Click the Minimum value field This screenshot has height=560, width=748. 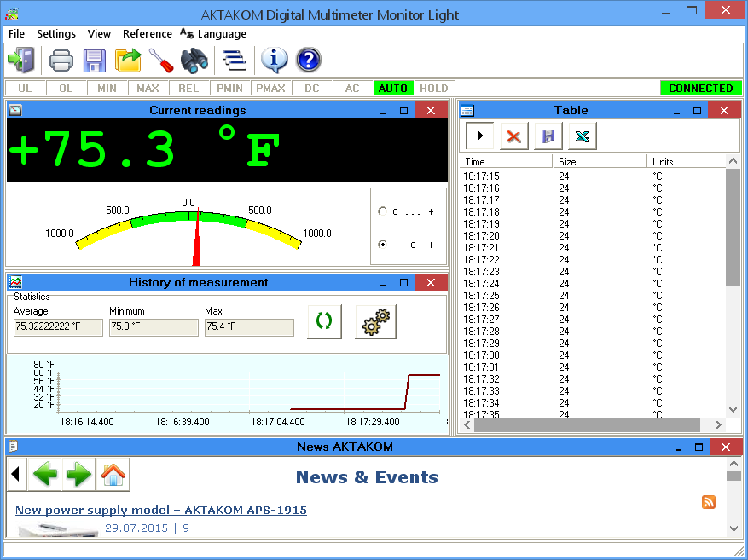[154, 327]
